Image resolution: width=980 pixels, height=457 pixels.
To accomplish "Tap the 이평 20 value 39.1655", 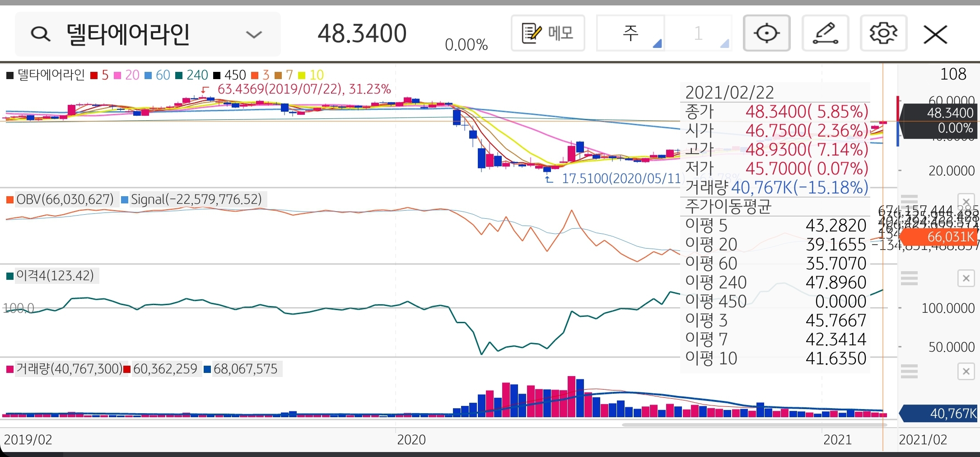I will coord(836,244).
